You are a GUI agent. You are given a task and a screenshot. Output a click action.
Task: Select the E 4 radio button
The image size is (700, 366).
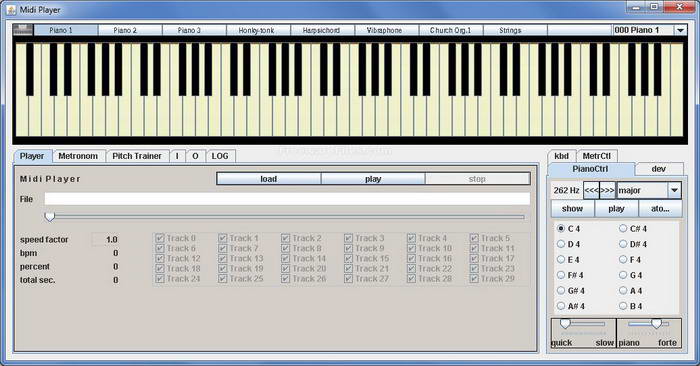[561, 259]
